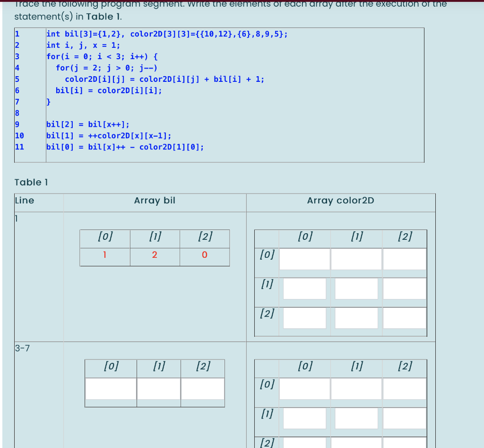Click the empty bil [1] cell for line 3-7

(158, 388)
